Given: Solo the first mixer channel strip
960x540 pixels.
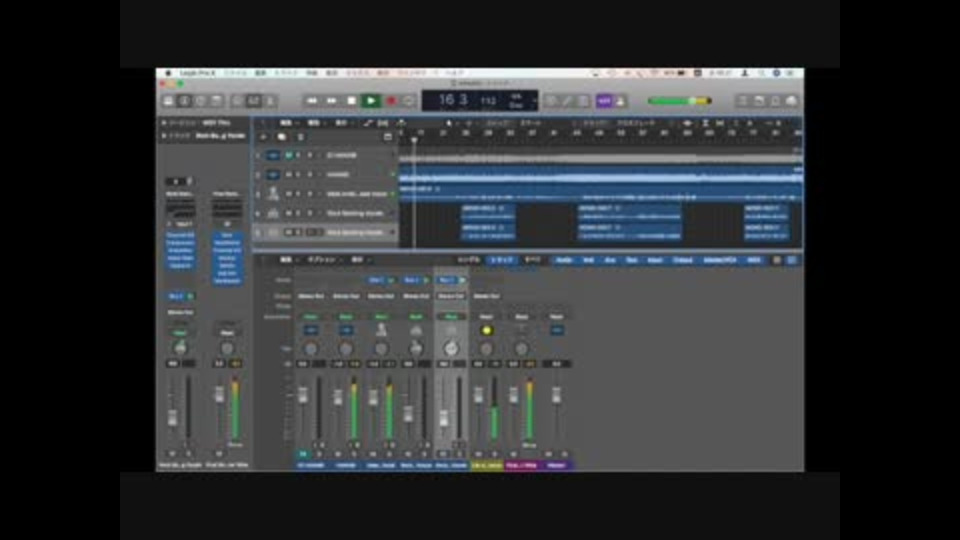Looking at the screenshot, I should tap(319, 454).
